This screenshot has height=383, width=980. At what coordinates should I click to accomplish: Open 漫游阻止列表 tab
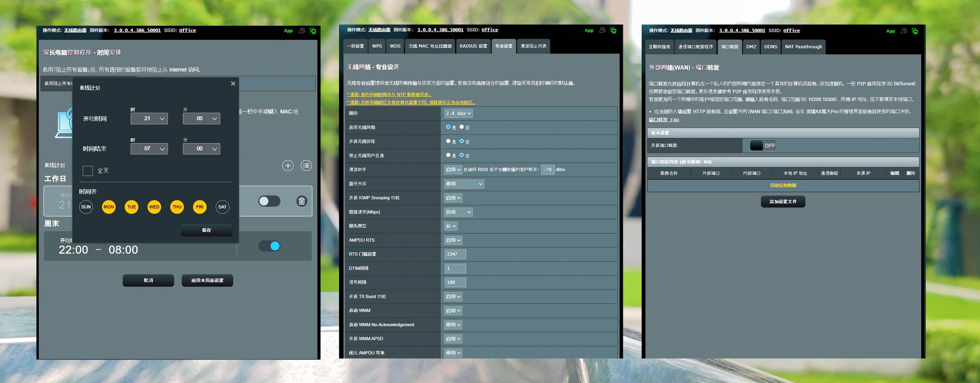[533, 46]
